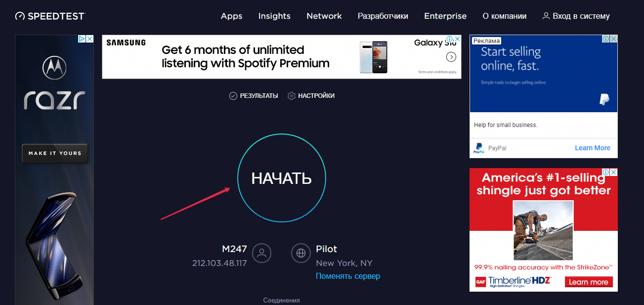Click the MAKE IT YOURS razr button
644x305 pixels.
pyautogui.click(x=55, y=153)
